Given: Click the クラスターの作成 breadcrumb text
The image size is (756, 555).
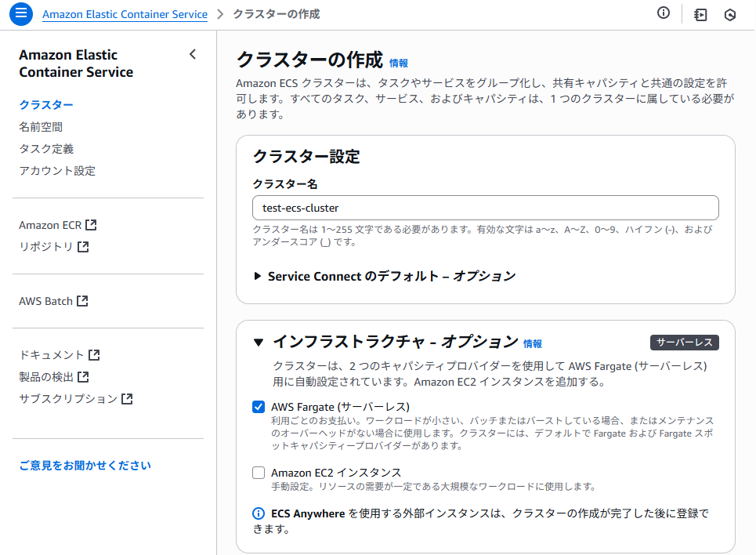Looking at the screenshot, I should [x=277, y=14].
